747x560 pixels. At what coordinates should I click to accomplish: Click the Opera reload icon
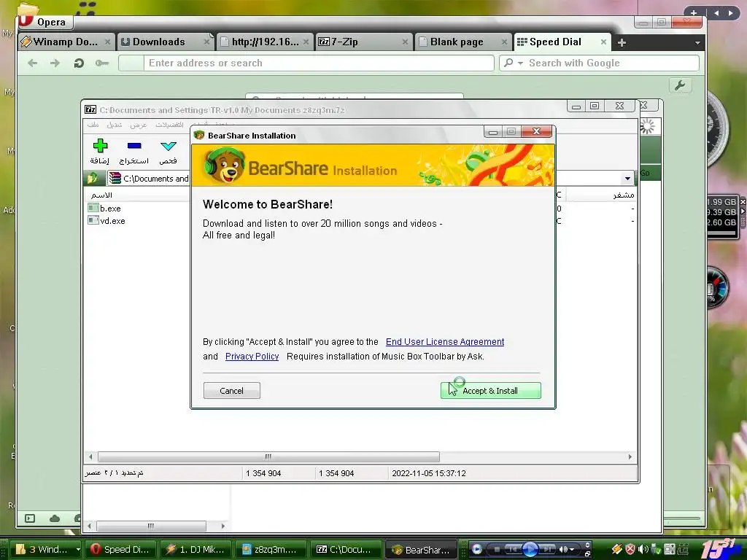tap(79, 63)
